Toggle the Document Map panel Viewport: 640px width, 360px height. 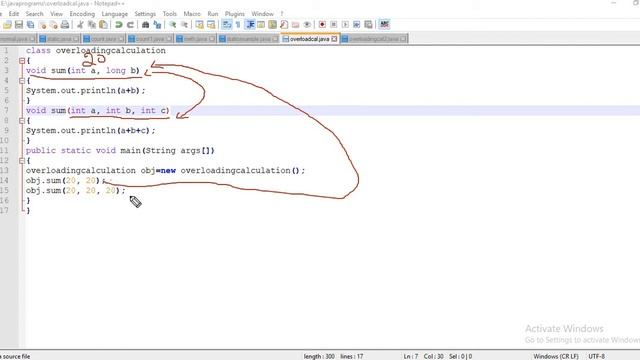(x=272, y=24)
